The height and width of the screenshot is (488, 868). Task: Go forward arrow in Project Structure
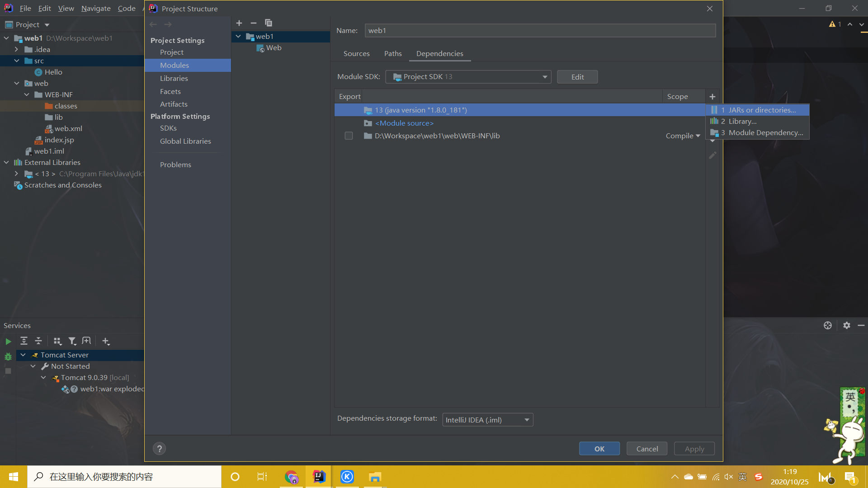(168, 24)
